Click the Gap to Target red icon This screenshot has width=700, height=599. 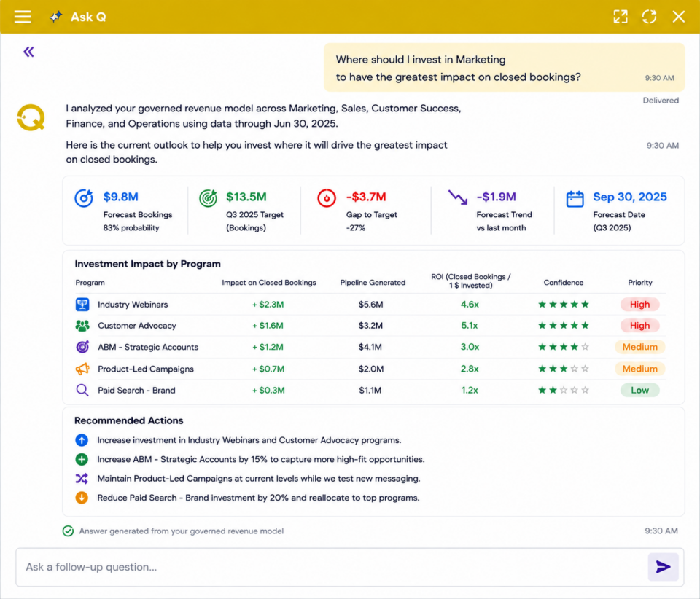327,198
